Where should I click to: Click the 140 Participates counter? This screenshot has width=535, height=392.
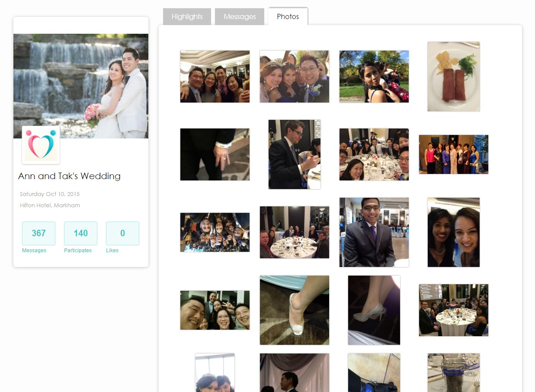tap(80, 233)
